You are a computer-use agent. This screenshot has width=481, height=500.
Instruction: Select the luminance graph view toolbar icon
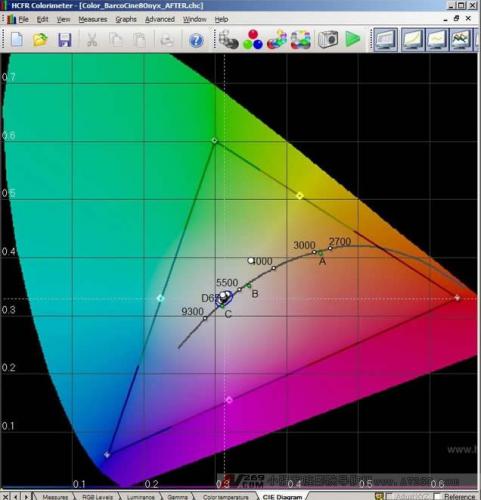coord(413,40)
